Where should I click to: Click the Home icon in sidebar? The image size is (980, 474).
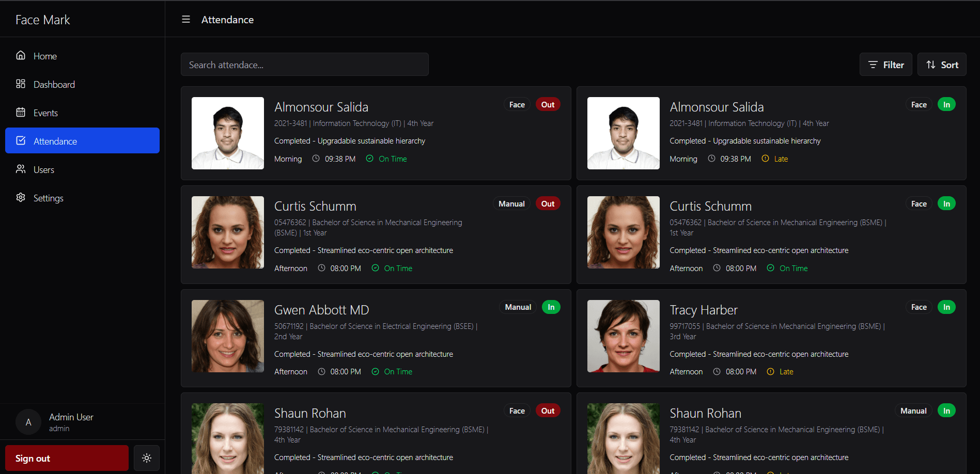(21, 55)
